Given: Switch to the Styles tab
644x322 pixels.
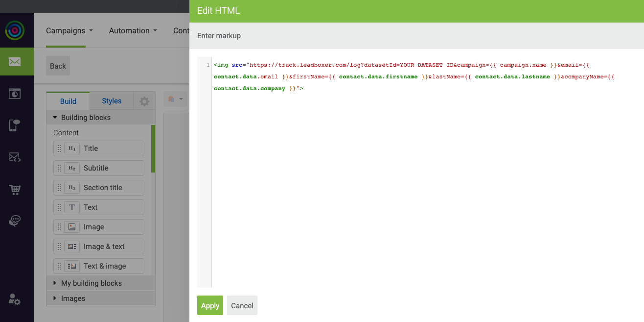Looking at the screenshot, I should click(112, 101).
